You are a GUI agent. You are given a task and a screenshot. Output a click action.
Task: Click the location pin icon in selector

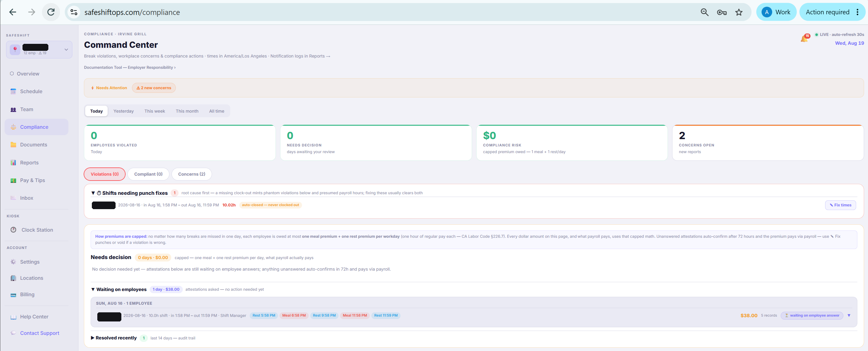point(15,50)
